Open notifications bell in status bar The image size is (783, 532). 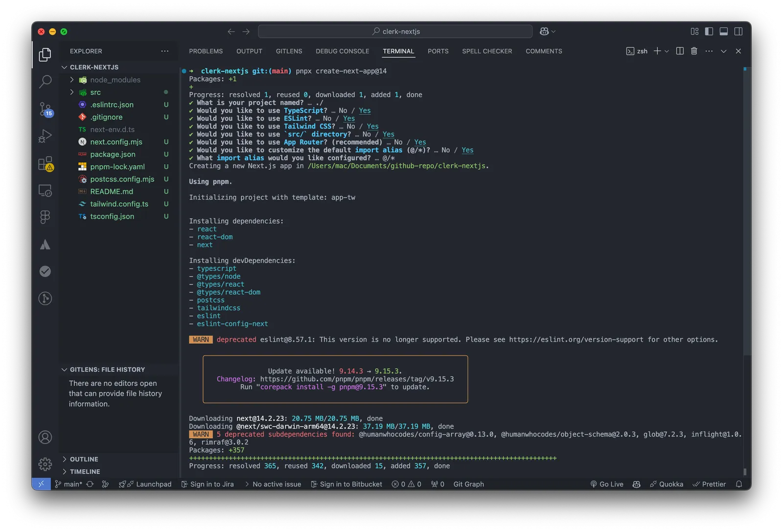pos(739,484)
